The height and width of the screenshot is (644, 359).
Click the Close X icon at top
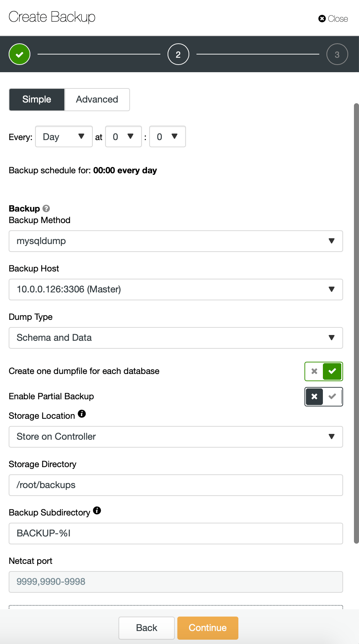(x=322, y=18)
